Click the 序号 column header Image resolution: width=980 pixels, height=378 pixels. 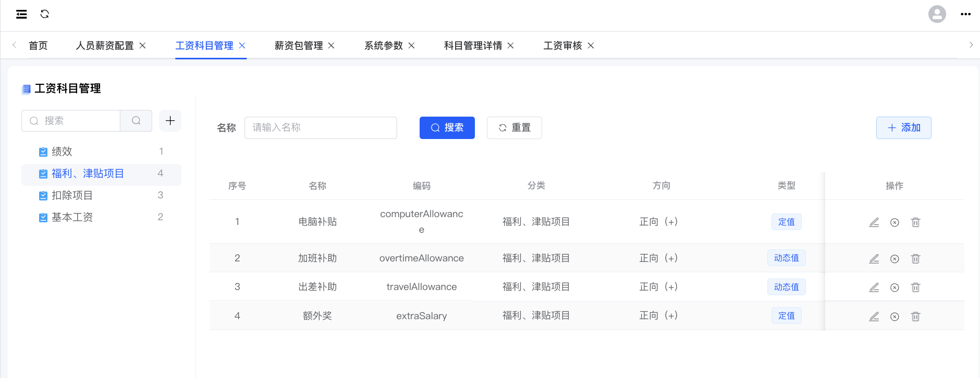pyautogui.click(x=237, y=186)
